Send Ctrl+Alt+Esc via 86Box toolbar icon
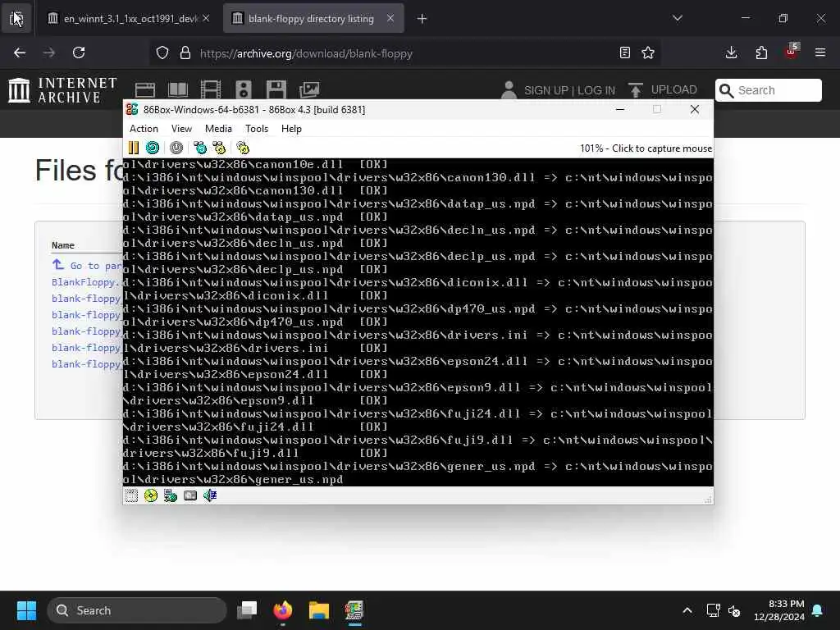Image resolution: width=840 pixels, height=630 pixels. pos(219,148)
